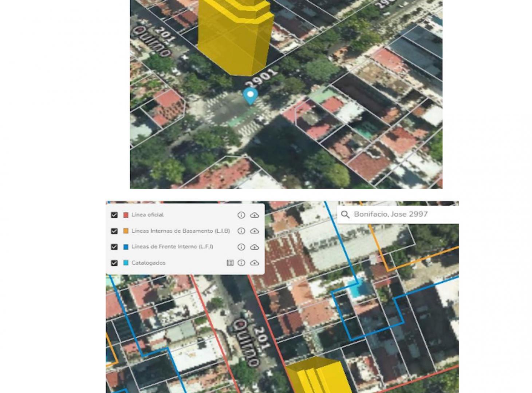The image size is (532, 393).
Task: Show info for Catalogados layer
Action: pyautogui.click(x=241, y=263)
